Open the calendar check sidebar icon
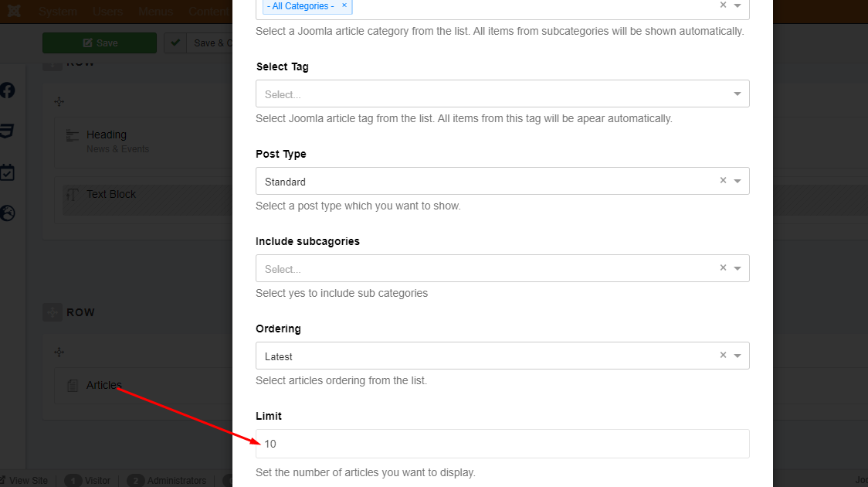This screenshot has height=487, width=868. click(x=8, y=172)
